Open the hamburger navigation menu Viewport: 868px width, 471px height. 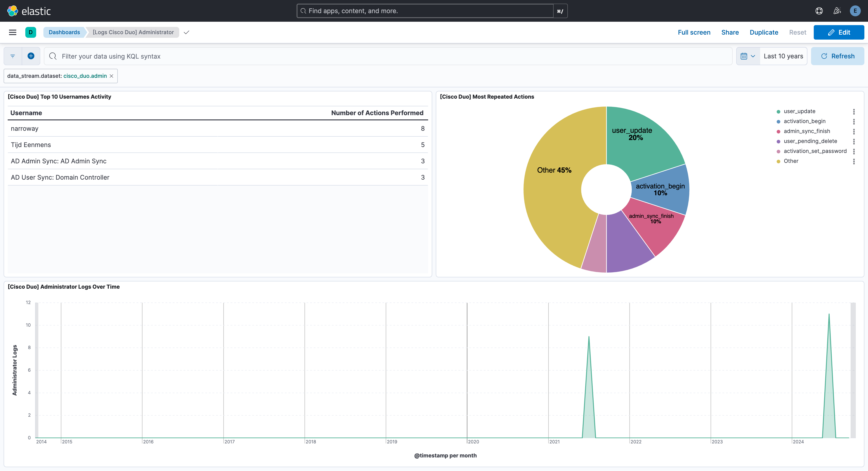[x=12, y=32]
